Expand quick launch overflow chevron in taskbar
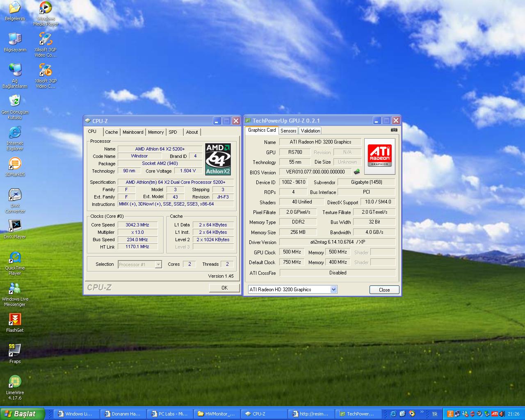 pos(422,411)
